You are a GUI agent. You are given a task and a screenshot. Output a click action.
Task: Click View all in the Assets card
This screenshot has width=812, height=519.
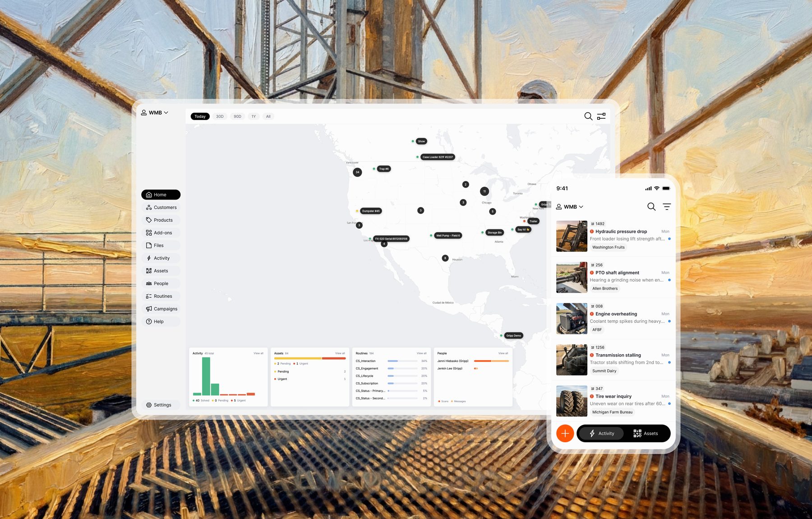tap(340, 353)
